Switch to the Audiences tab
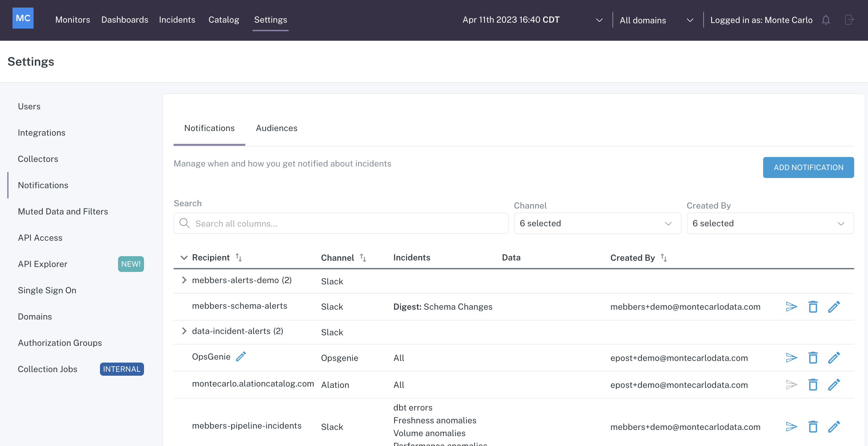 pos(276,128)
